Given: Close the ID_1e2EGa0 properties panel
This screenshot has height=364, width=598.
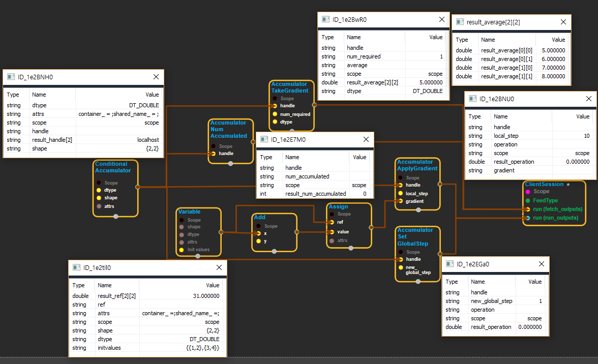Looking at the screenshot, I should click(541, 264).
